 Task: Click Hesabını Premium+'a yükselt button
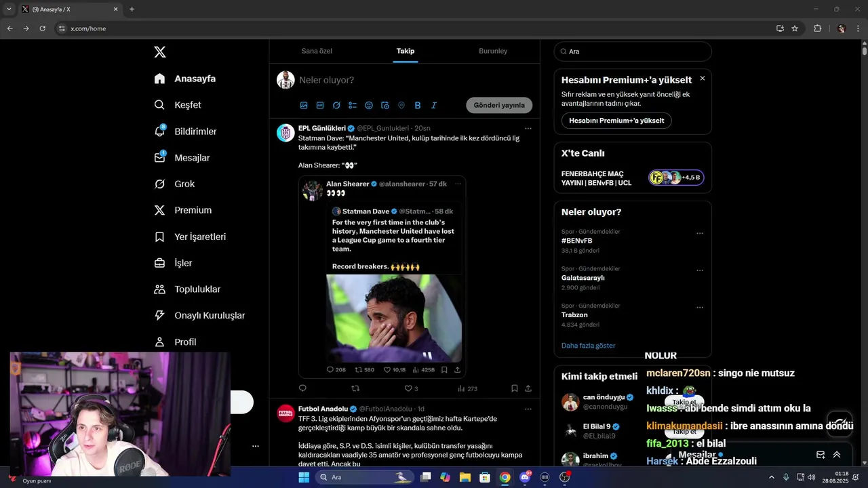(616, 121)
